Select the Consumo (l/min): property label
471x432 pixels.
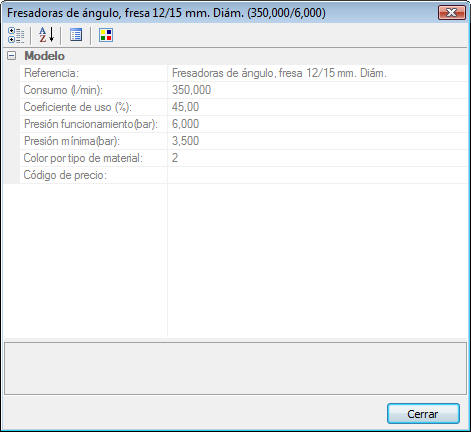pyautogui.click(x=63, y=90)
